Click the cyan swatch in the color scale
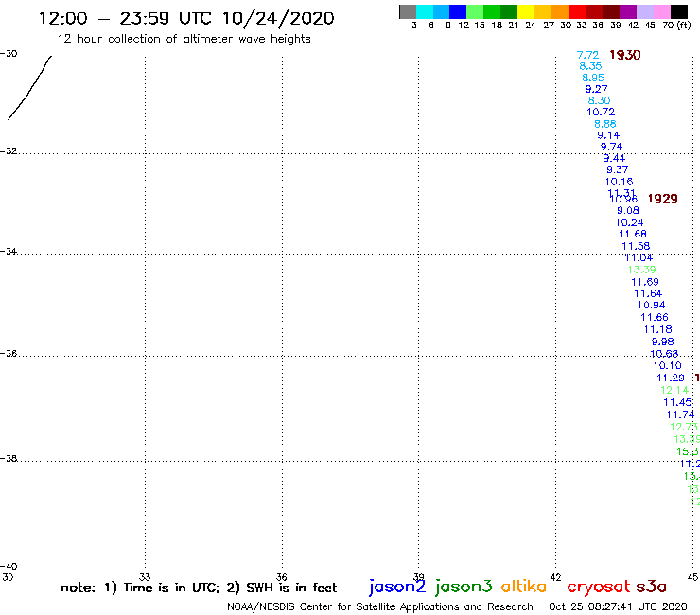700x615 pixels. 425,11
